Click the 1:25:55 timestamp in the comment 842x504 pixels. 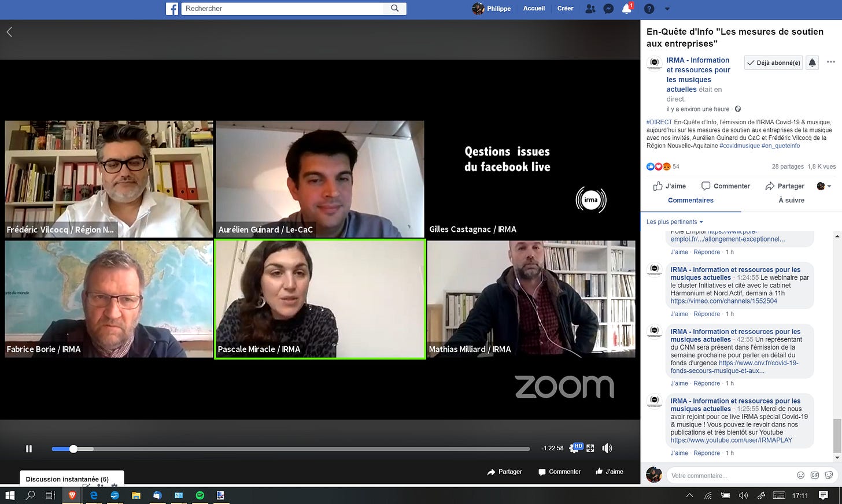(748, 409)
